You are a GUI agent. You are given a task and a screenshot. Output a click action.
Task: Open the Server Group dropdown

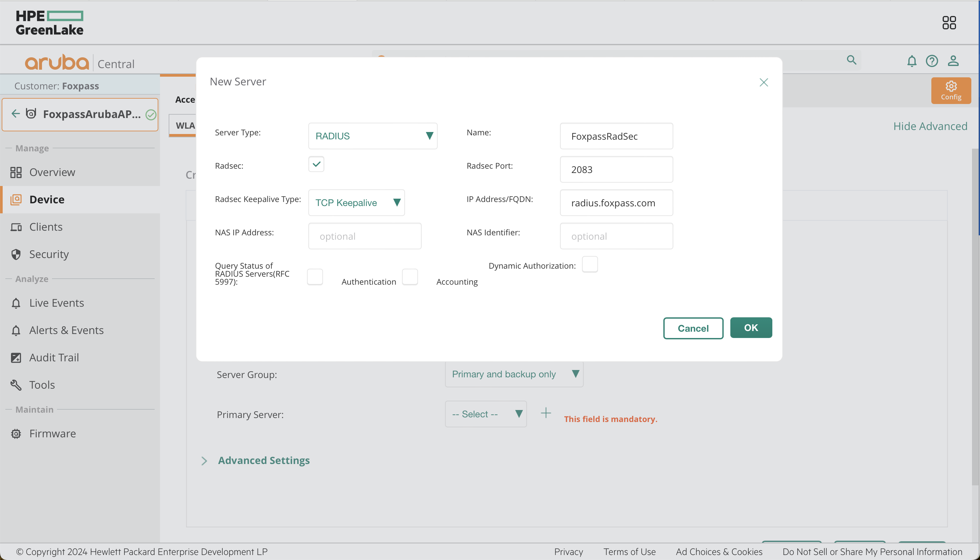(x=514, y=374)
